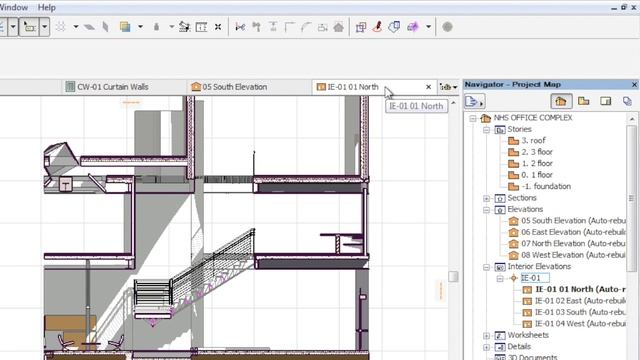Open the dropdown next to guide lines icon
The image size is (640, 360).
pyautogui.click(x=76, y=27)
